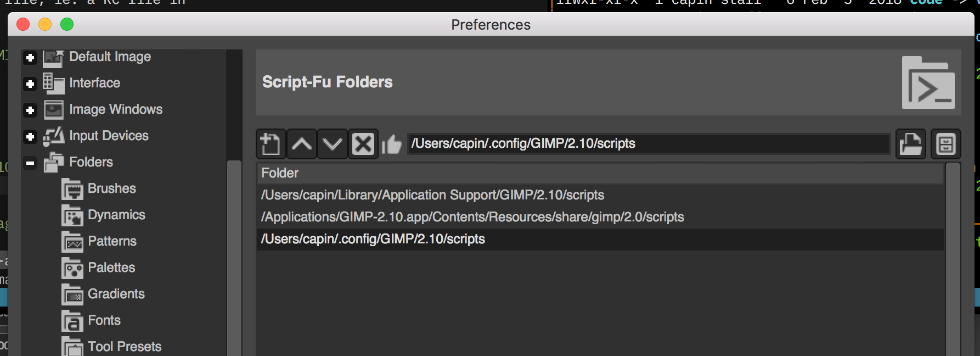Open the folder file chooser

tap(910, 144)
